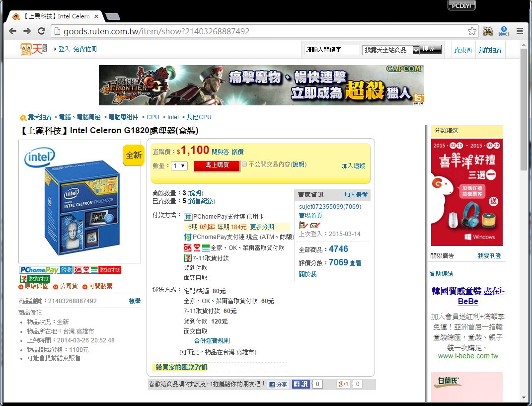Click the browser forward arrow
The height and width of the screenshot is (406, 532).
click(27, 31)
